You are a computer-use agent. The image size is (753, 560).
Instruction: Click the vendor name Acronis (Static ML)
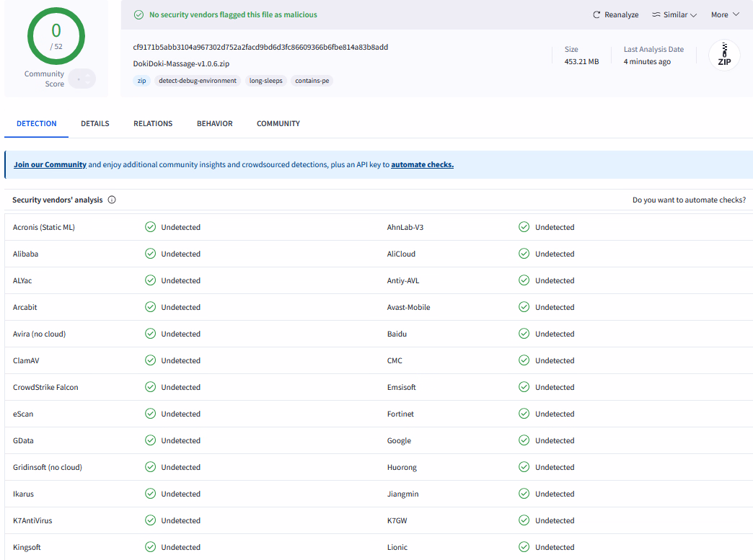click(44, 228)
